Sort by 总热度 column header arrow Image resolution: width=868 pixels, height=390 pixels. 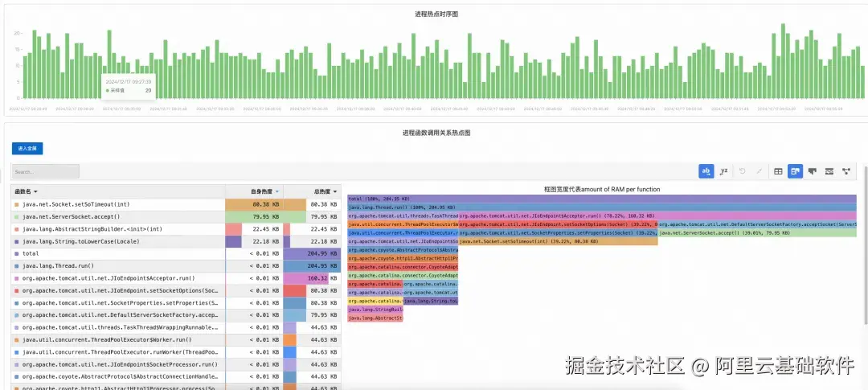coord(335,191)
